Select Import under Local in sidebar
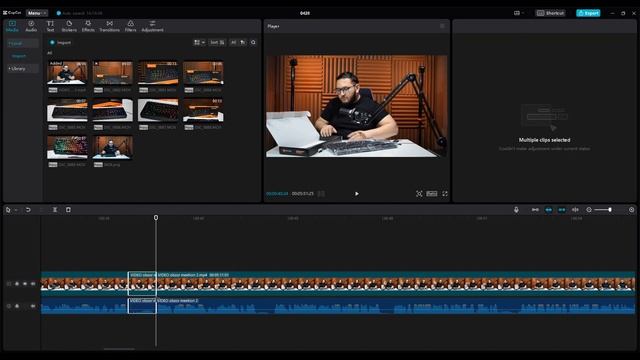 [x=19, y=56]
